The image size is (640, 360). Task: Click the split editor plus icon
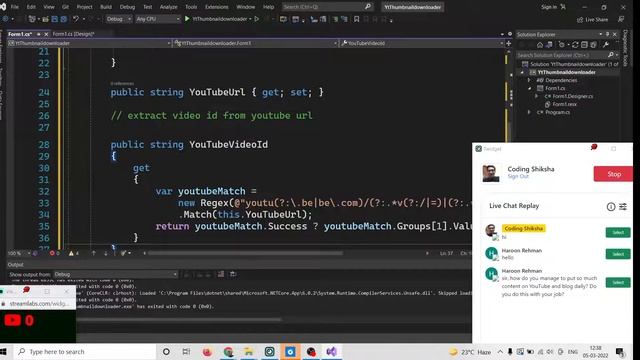point(509,43)
